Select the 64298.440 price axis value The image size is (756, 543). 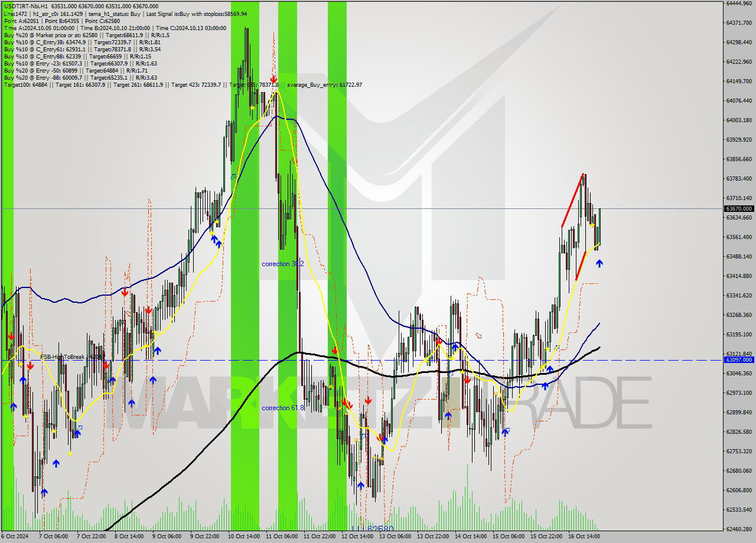(x=739, y=42)
